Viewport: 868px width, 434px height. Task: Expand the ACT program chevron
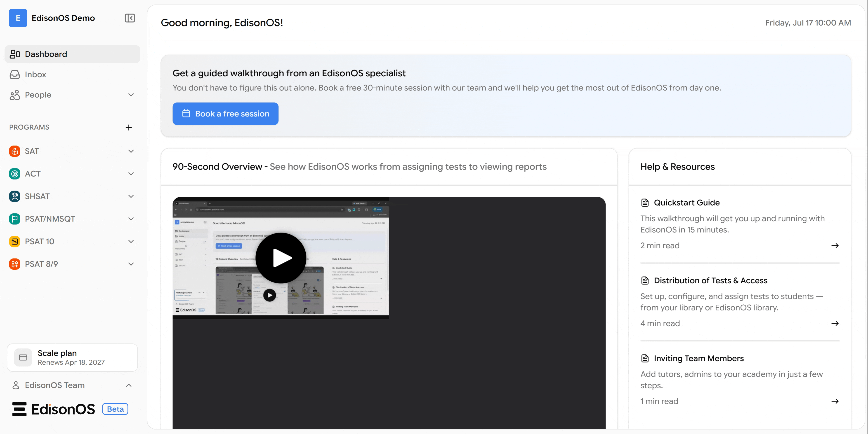pos(131,174)
